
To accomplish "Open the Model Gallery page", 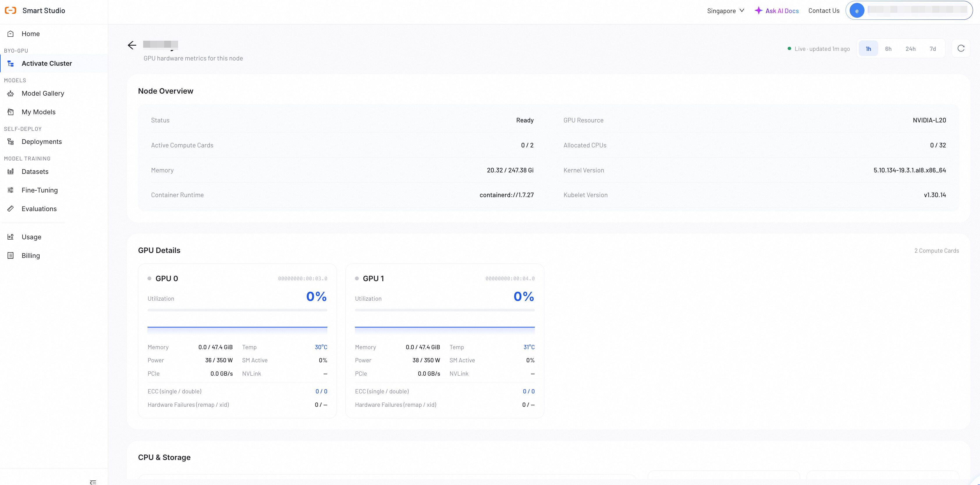I will (42, 94).
